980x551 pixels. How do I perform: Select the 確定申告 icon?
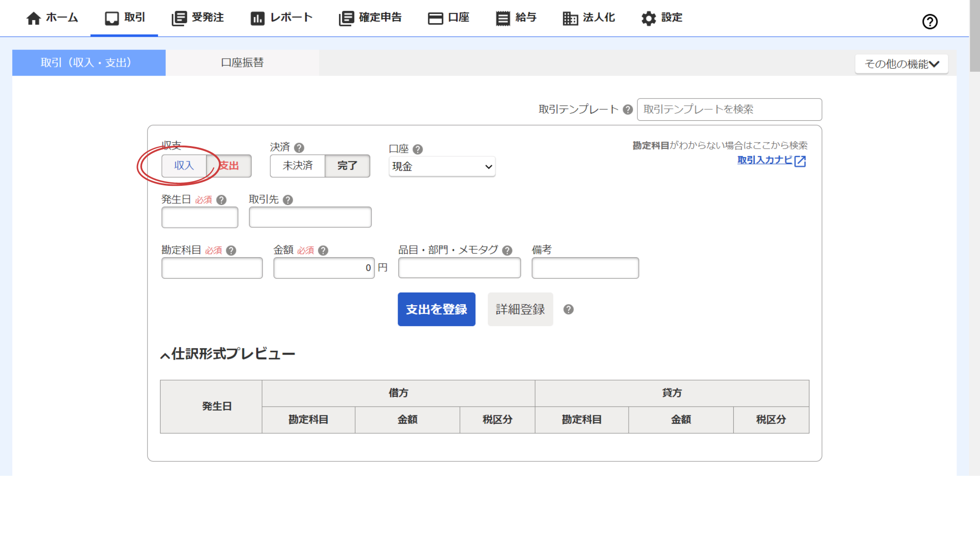(346, 18)
